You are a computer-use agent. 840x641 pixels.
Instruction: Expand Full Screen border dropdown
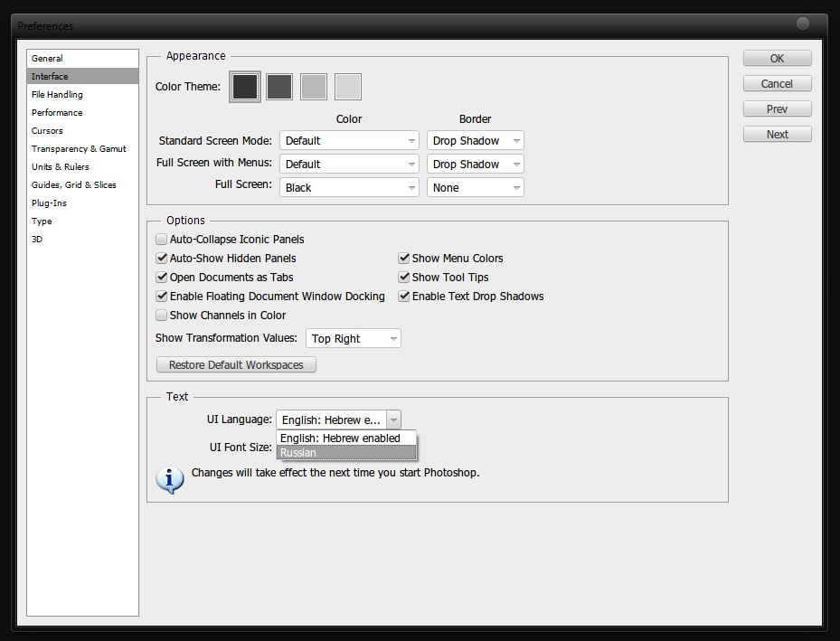pyautogui.click(x=476, y=188)
